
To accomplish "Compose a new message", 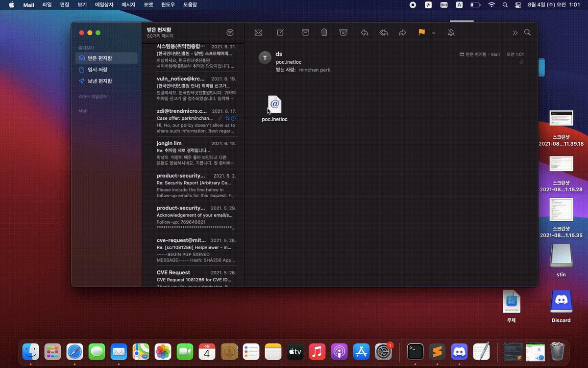I will [280, 32].
